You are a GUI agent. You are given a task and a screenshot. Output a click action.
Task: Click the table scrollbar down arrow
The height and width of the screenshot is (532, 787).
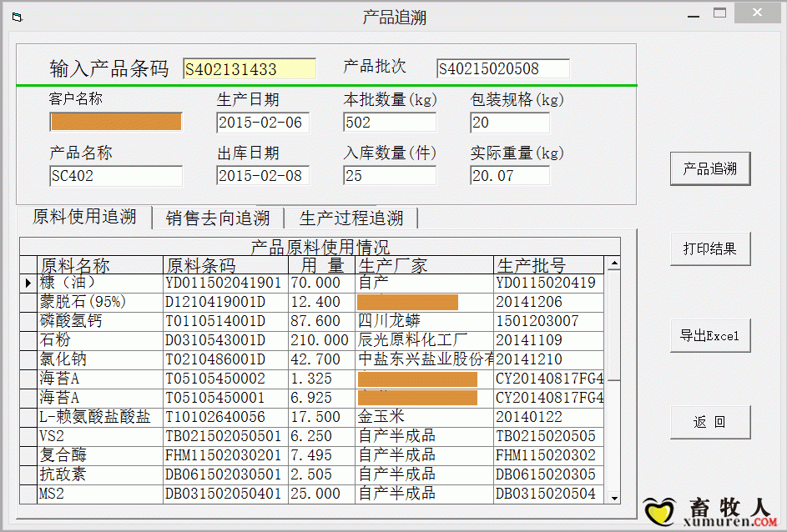point(614,497)
